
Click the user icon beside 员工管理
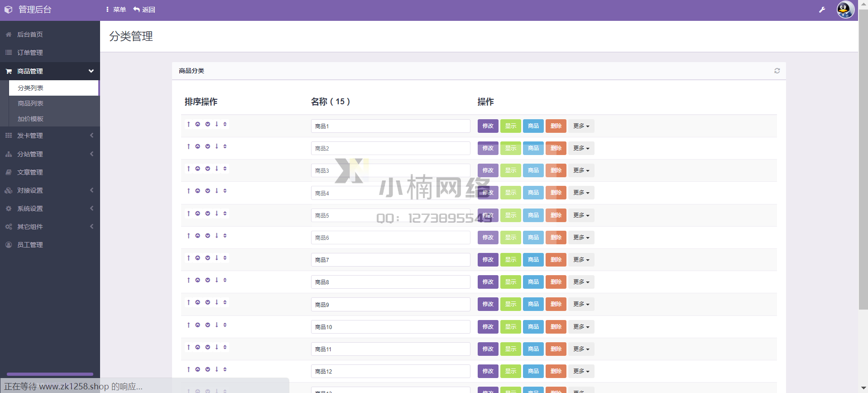(x=9, y=245)
